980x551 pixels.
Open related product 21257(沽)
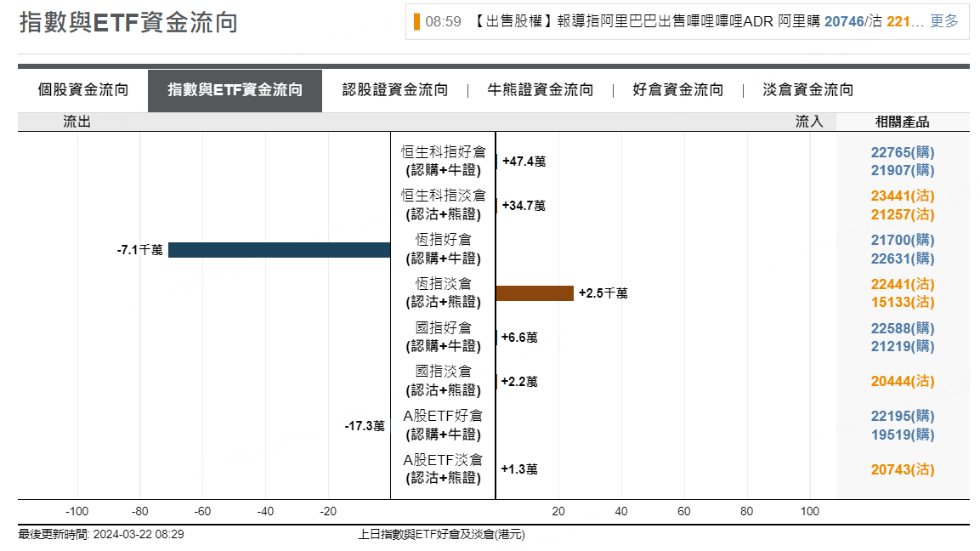coord(903,214)
